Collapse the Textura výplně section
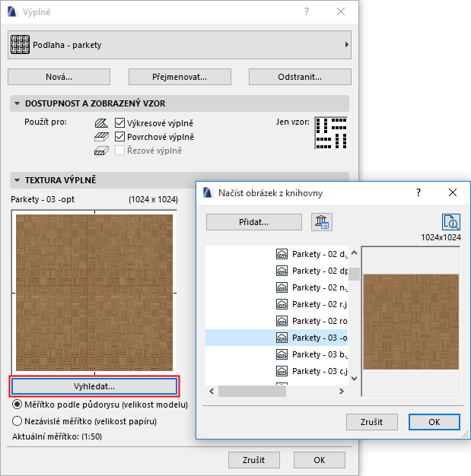Screen dimensions: 471x476 (18, 180)
